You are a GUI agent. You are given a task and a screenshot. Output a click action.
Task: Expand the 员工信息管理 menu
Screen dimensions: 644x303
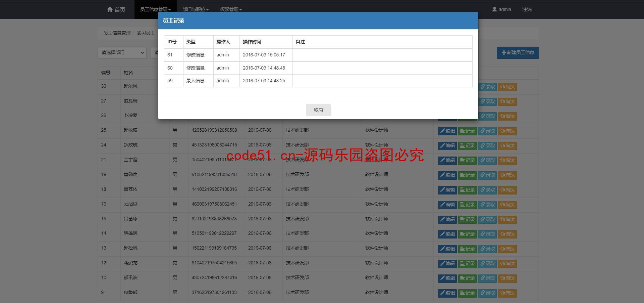pyautogui.click(x=155, y=9)
